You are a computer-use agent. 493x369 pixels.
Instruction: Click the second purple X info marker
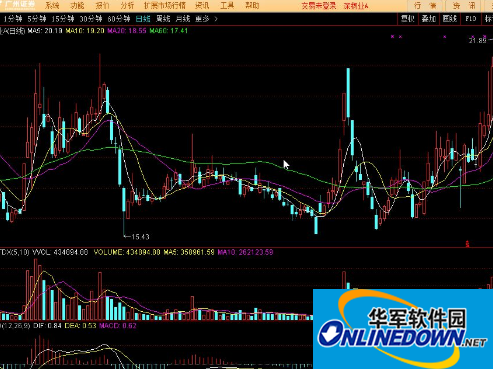(x=400, y=36)
